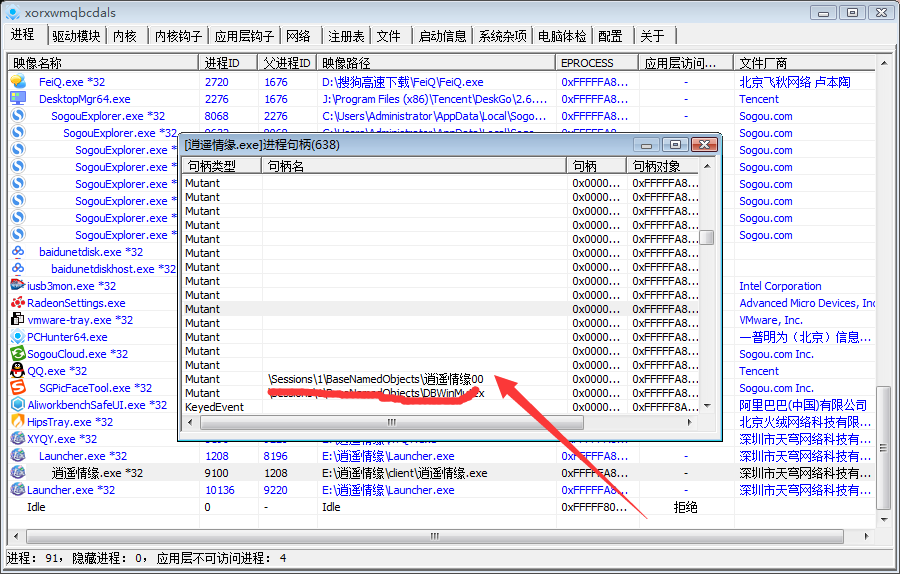Click the vmware-tray.exe process icon

[18, 319]
